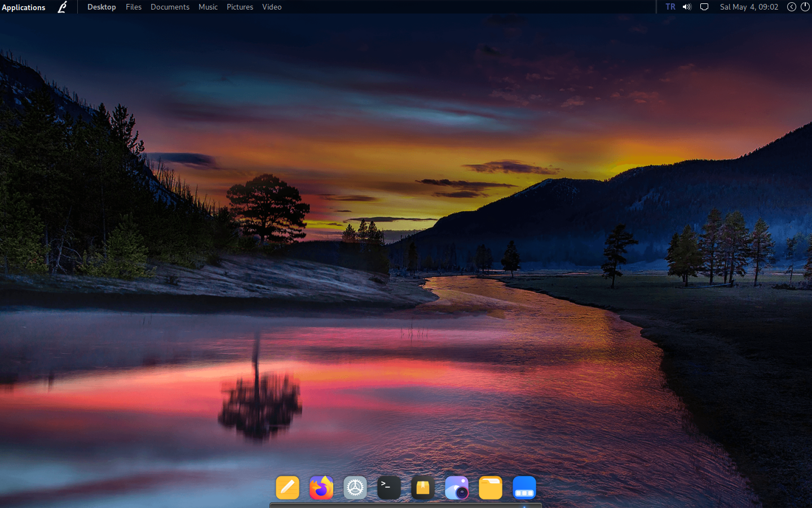Open the package/archive app in dock
Viewport: 812px width, 508px height.
point(423,488)
